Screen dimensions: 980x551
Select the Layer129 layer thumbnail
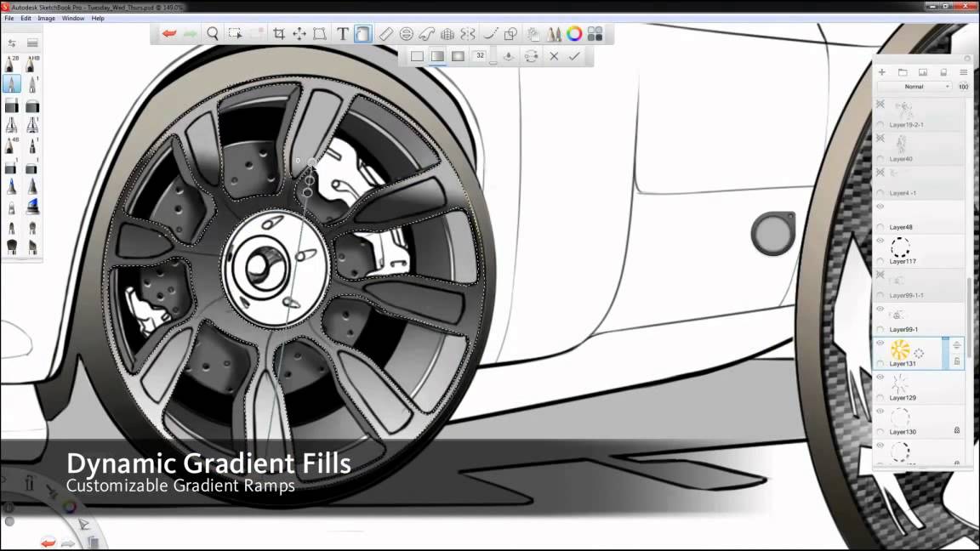pyautogui.click(x=899, y=384)
